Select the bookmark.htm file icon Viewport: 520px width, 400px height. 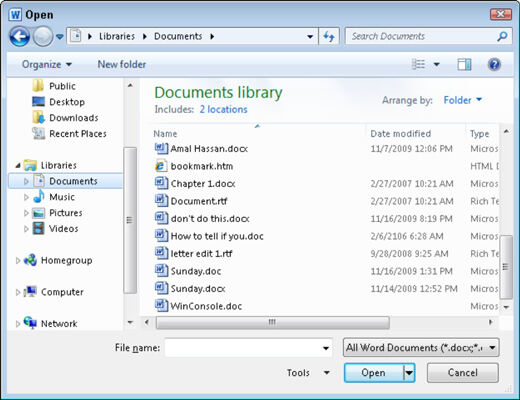(161, 166)
